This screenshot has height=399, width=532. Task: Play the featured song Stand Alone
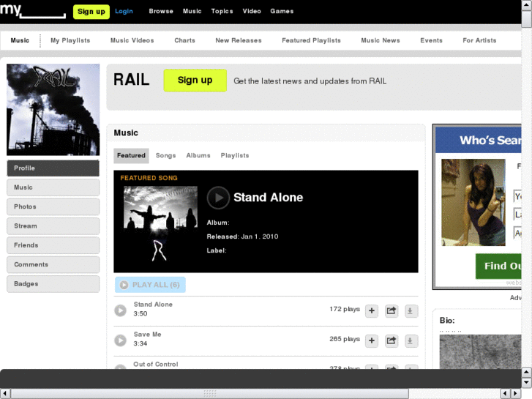[x=218, y=198]
